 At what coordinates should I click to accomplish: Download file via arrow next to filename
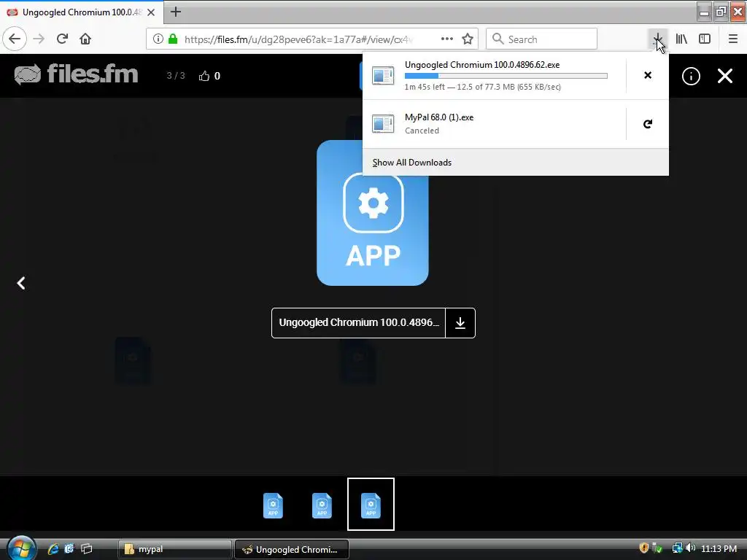(x=460, y=323)
